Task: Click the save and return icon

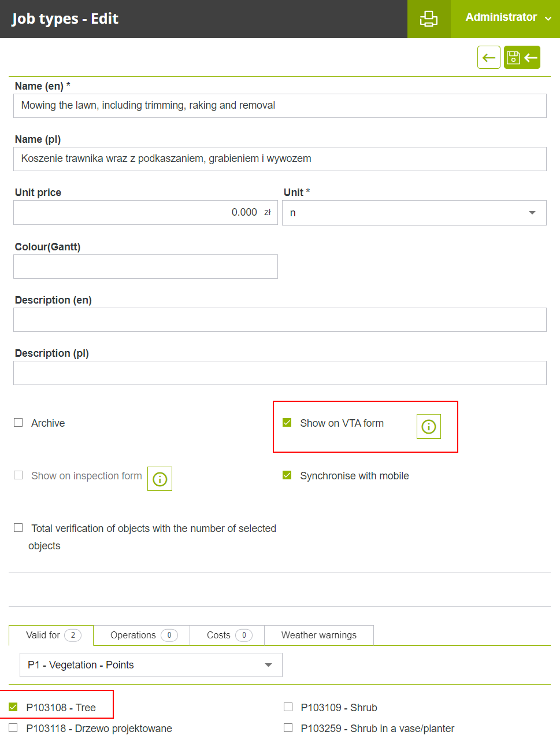Action: pyautogui.click(x=522, y=57)
